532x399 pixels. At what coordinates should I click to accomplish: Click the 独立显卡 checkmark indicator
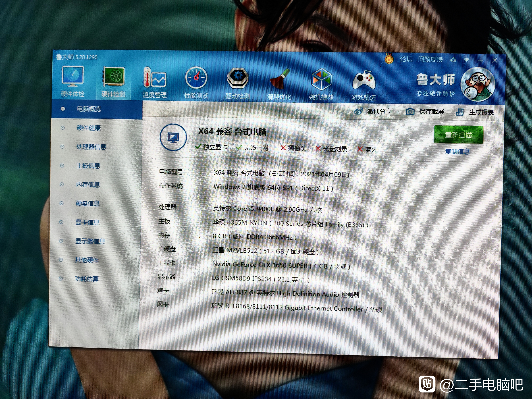click(x=211, y=147)
